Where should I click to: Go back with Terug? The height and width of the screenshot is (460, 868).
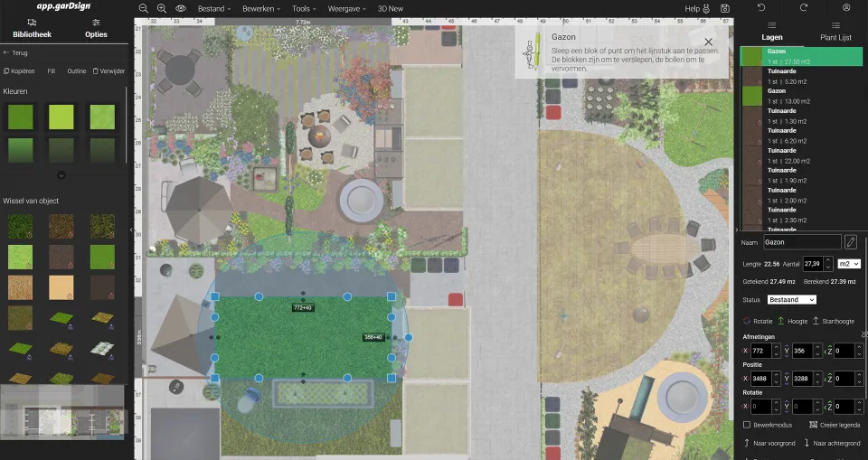15,52
